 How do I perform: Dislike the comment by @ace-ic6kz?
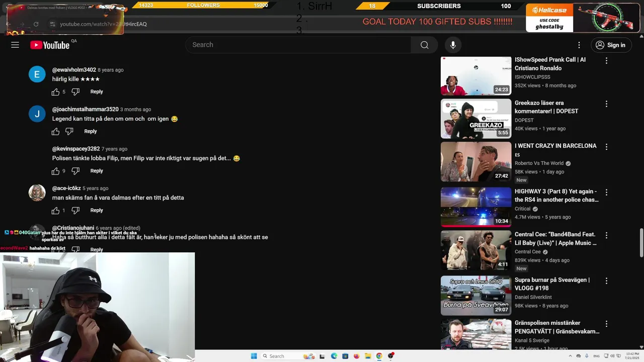(75, 211)
